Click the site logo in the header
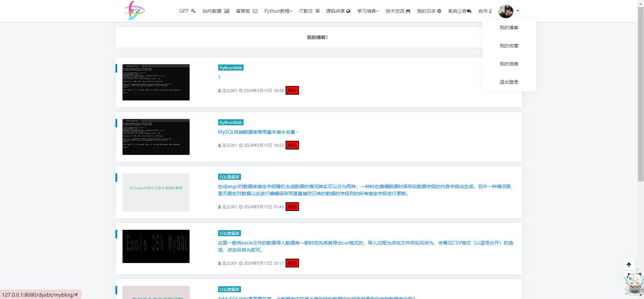This screenshot has width=644, height=299. pyautogui.click(x=135, y=10)
